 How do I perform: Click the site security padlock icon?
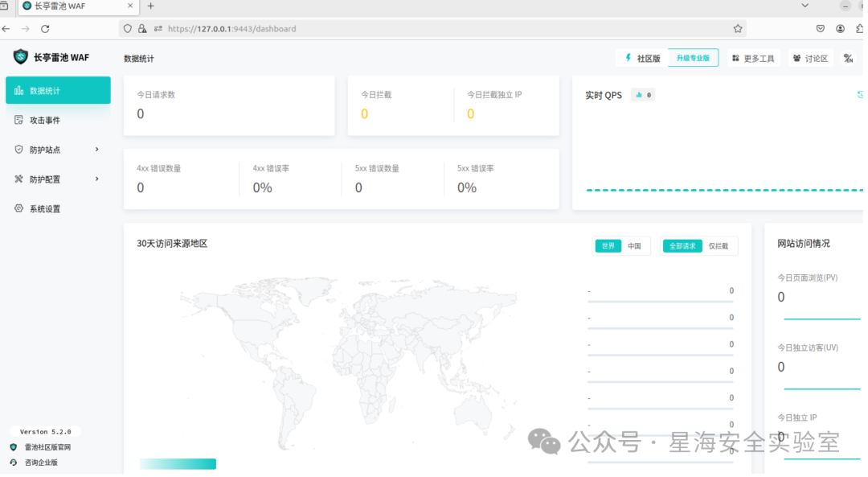click(x=142, y=29)
